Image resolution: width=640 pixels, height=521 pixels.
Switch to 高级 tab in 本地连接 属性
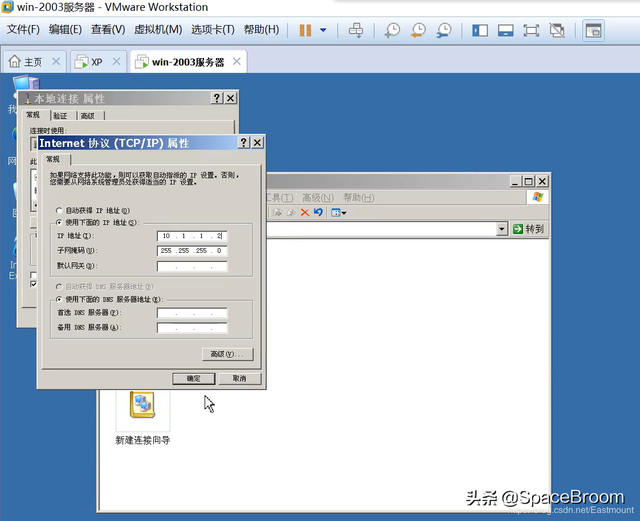click(87, 116)
